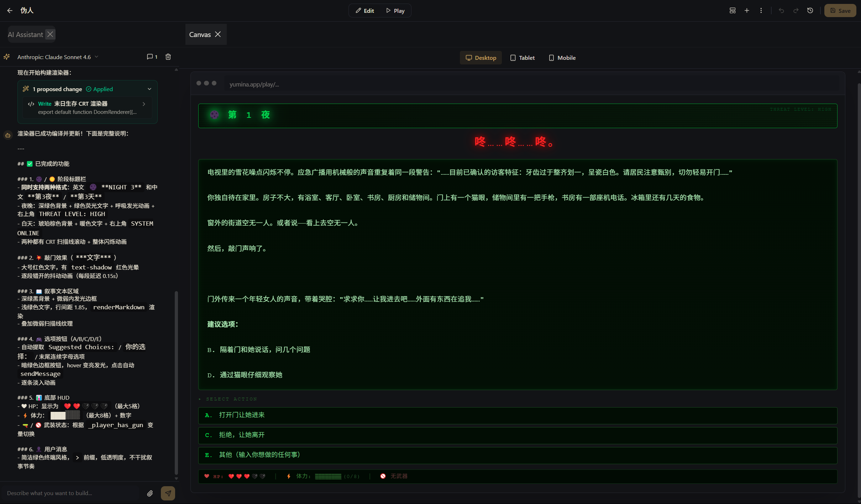
Task: Collapse the proposed change card chevron
Action: [x=149, y=89]
